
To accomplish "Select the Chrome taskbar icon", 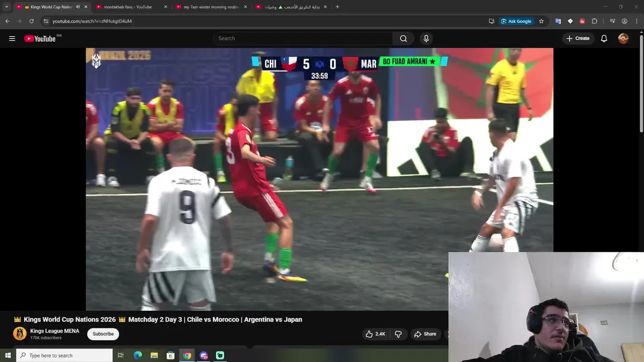I will coord(187,355).
